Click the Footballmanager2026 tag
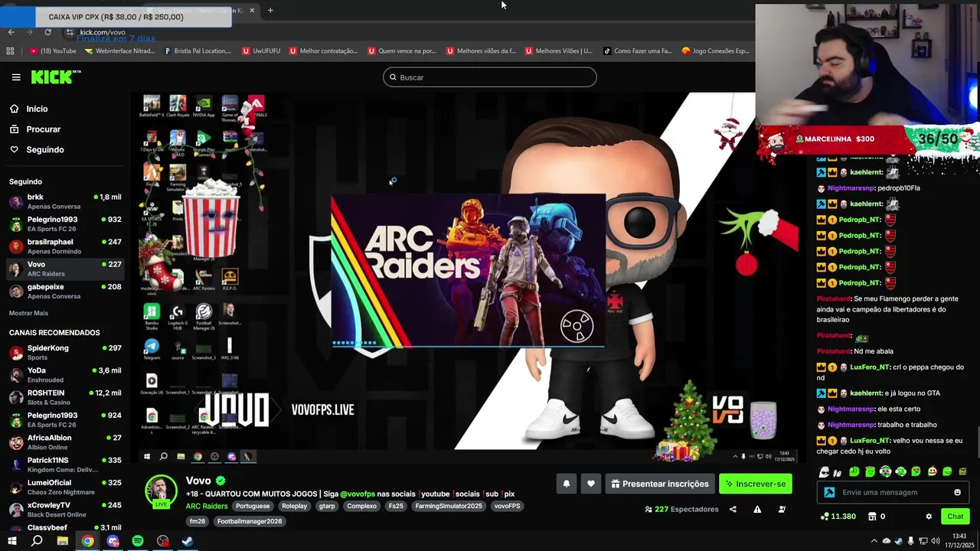The height and width of the screenshot is (551, 980). 250,521
